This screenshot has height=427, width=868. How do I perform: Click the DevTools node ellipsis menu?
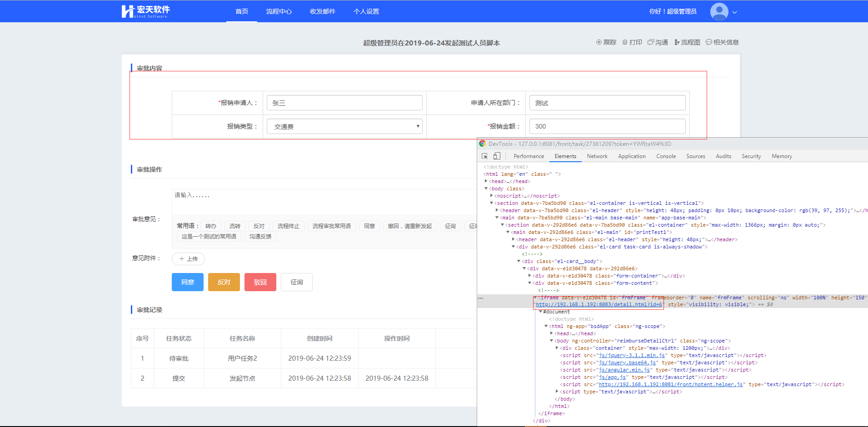481,298
